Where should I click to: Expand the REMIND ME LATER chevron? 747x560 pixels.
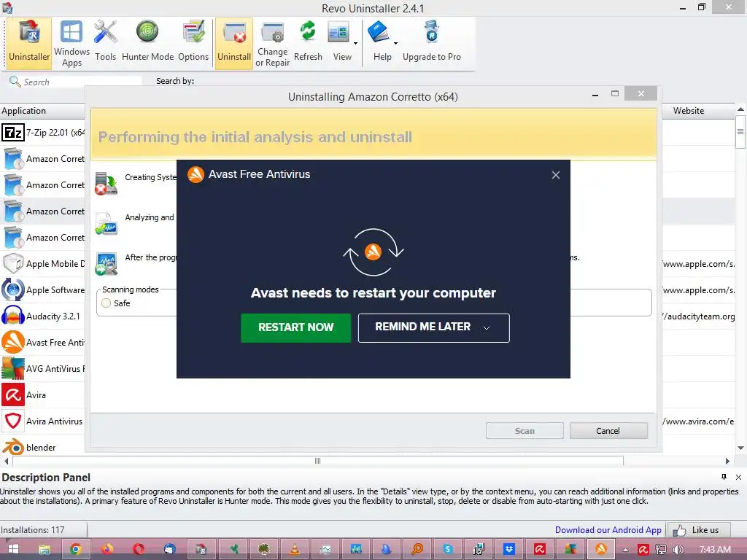coord(487,327)
